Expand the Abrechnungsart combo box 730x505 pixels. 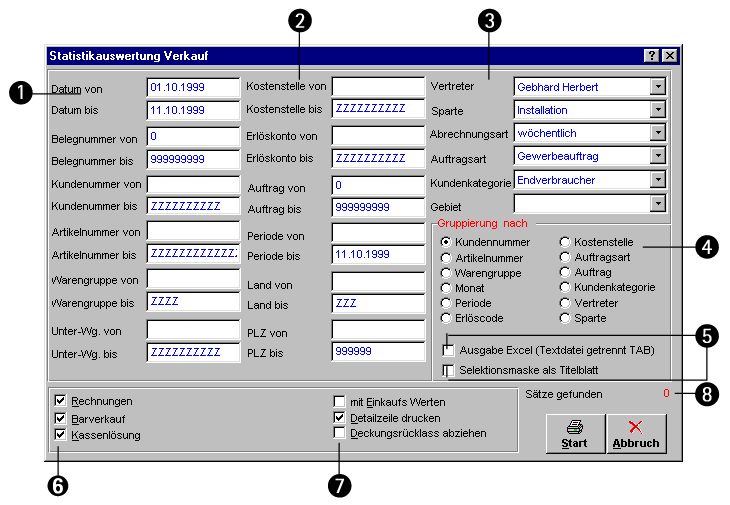point(657,133)
